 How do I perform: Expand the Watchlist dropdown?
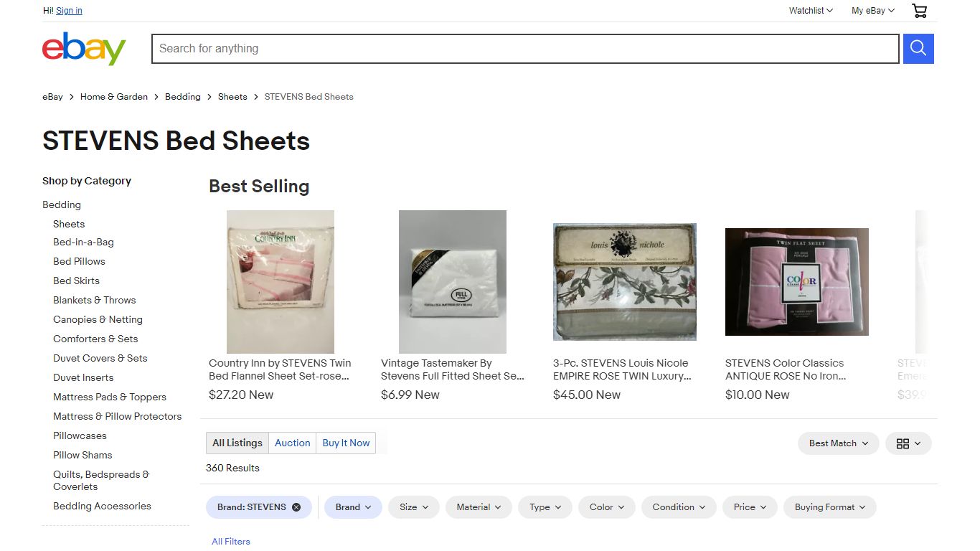811,11
